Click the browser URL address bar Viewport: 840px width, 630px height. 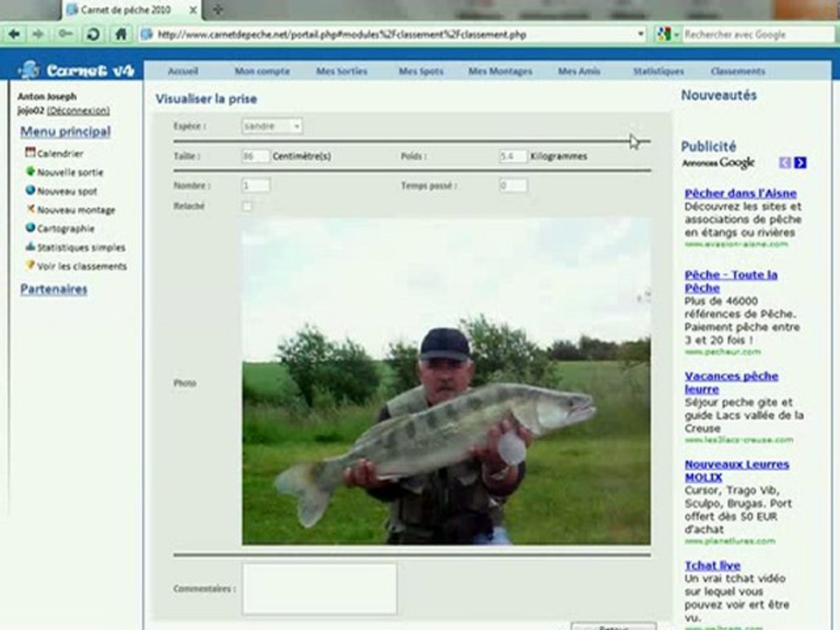pos(391,35)
